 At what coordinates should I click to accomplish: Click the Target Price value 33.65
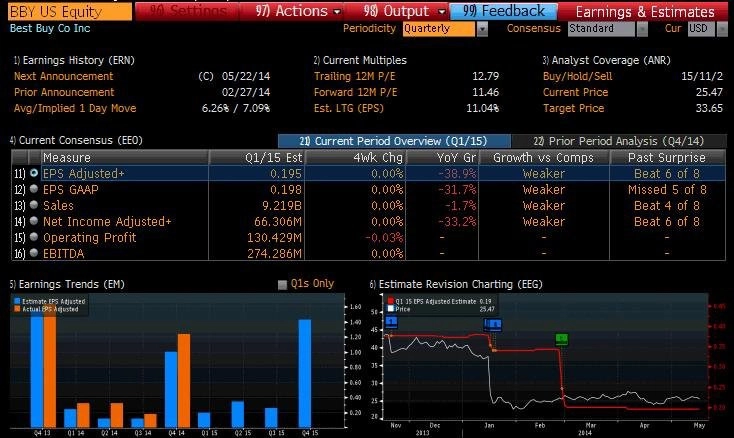[x=709, y=108]
